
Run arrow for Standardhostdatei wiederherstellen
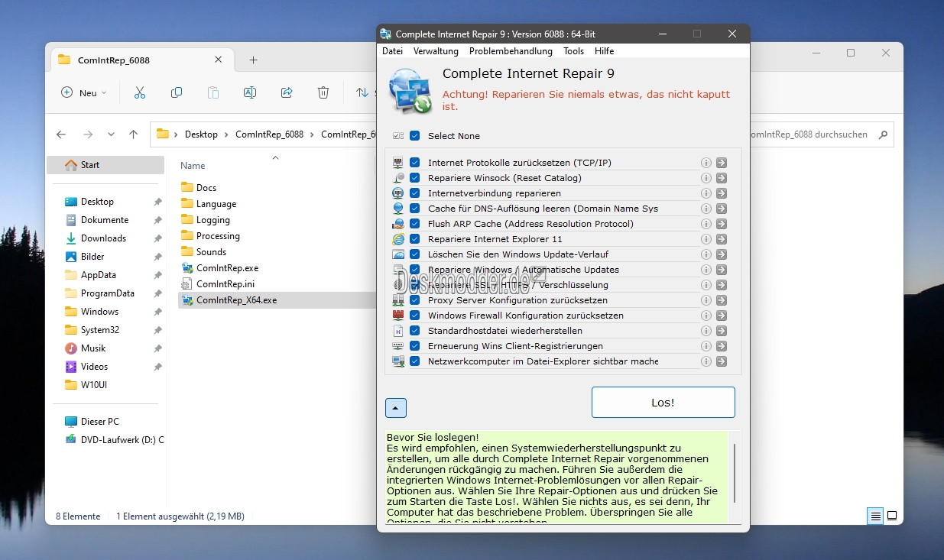[722, 331]
